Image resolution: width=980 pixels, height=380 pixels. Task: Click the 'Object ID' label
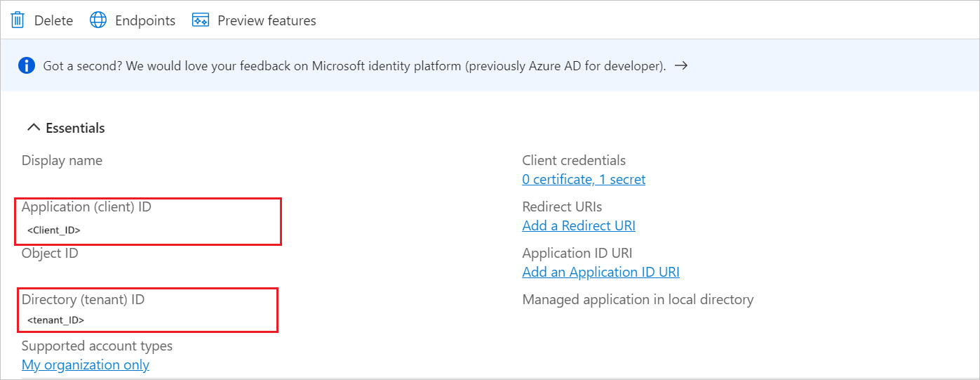pyautogui.click(x=50, y=254)
